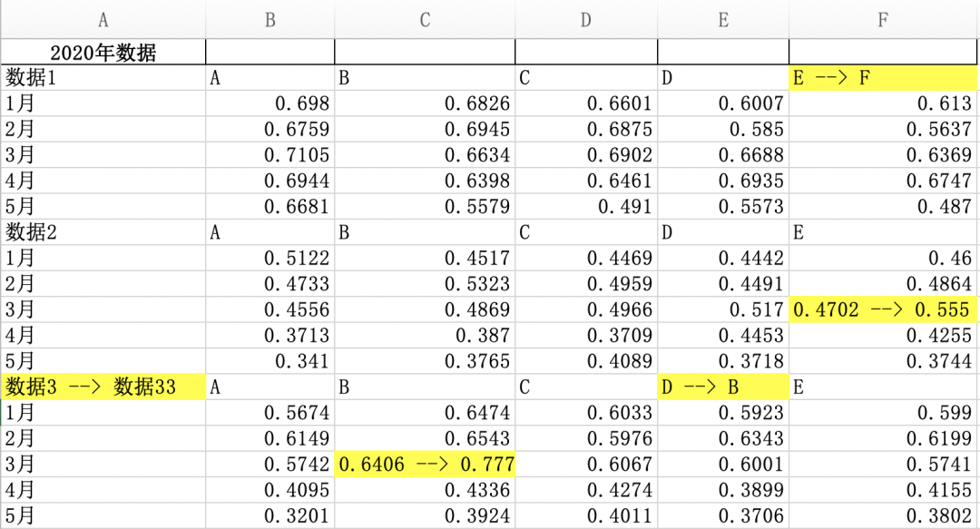Pick the cell containing 0.6902

click(x=586, y=154)
